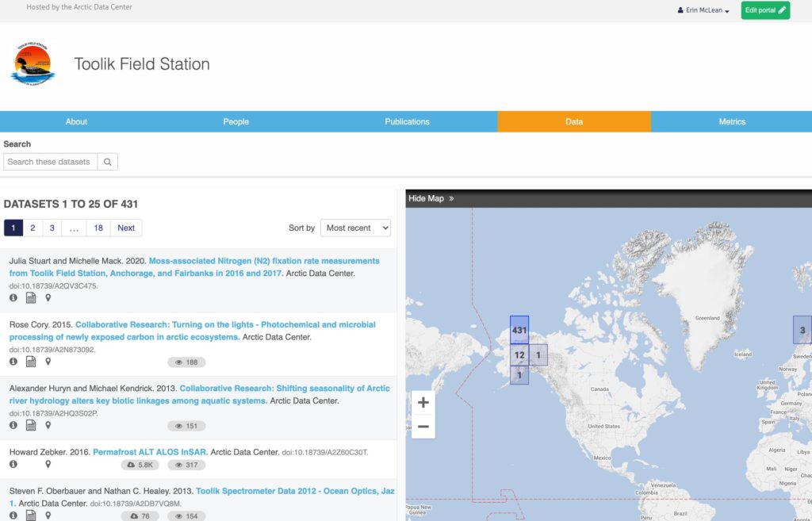Open the Sort by Most recent dropdown

tap(355, 228)
